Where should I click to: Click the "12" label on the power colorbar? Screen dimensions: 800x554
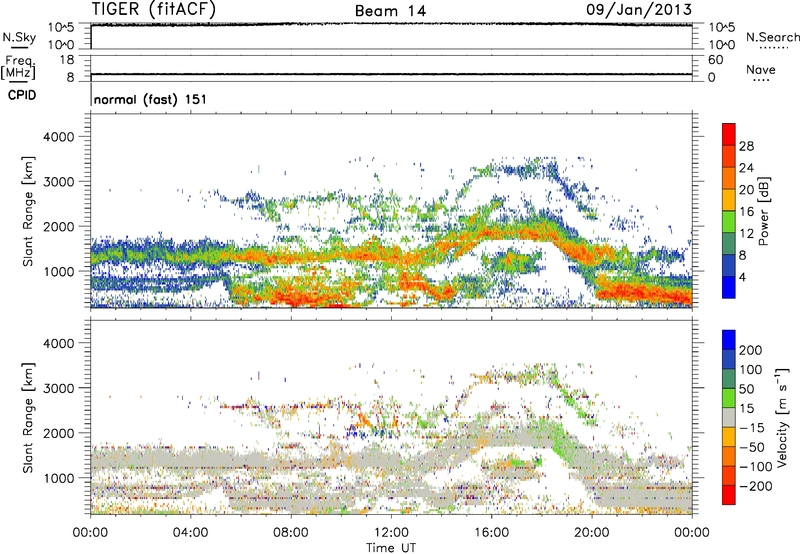pos(746,234)
